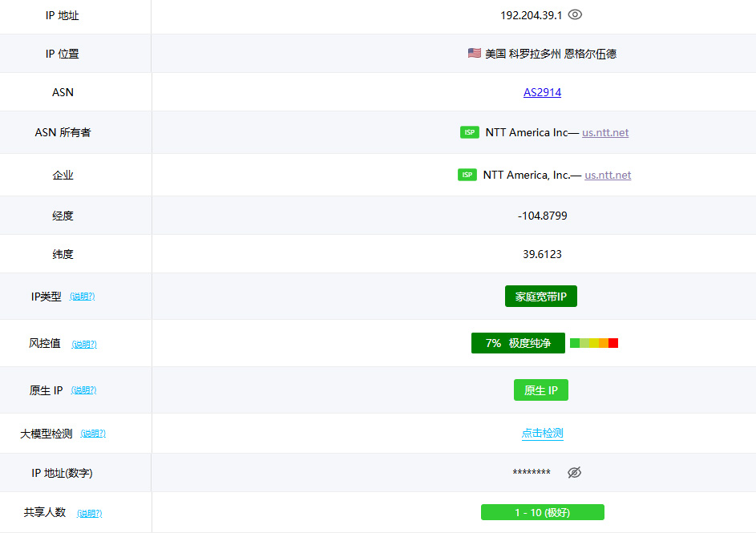This screenshot has height=533, width=756.
Task: Open us.ntt.net link in ASN 所有者 row
Action: 605,132
